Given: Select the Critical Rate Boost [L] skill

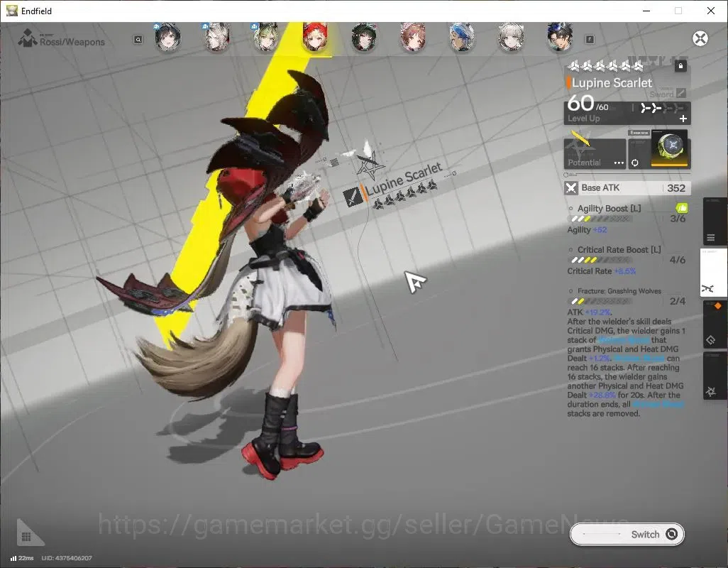Looking at the screenshot, I should (619, 250).
